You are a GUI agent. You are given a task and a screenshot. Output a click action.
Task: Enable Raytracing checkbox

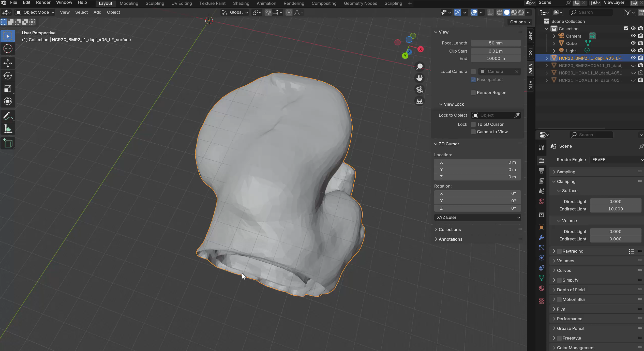click(x=559, y=251)
